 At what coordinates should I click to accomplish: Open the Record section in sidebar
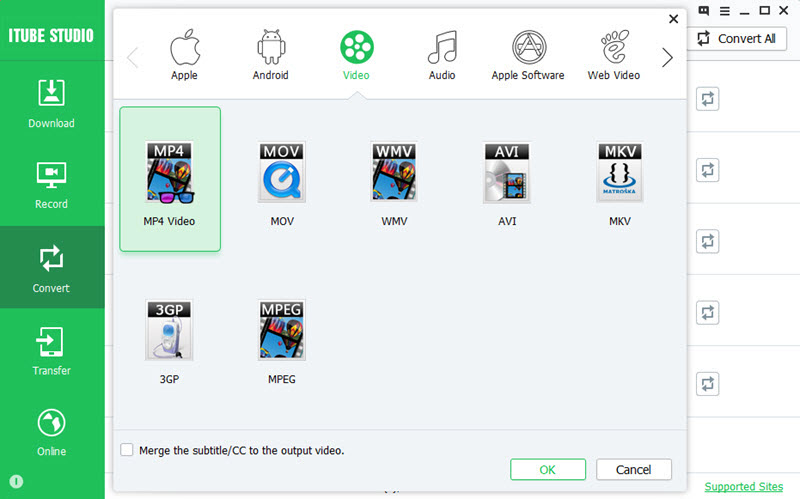tap(52, 186)
